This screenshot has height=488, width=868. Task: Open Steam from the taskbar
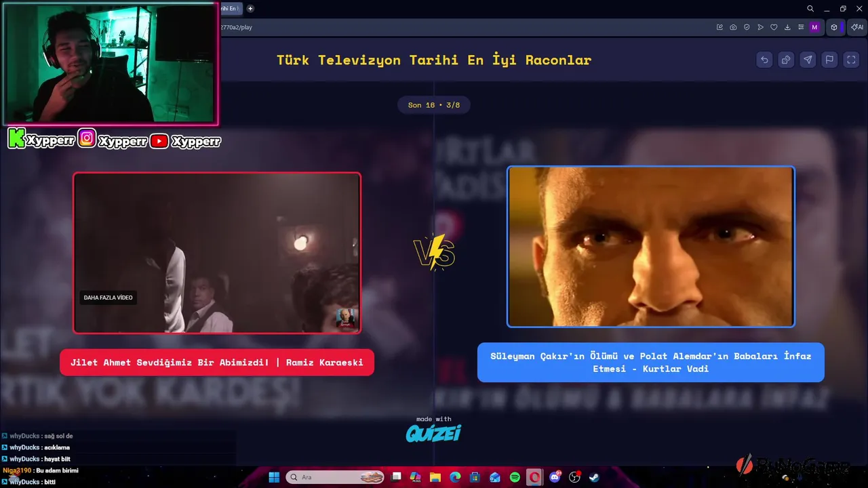click(x=594, y=477)
